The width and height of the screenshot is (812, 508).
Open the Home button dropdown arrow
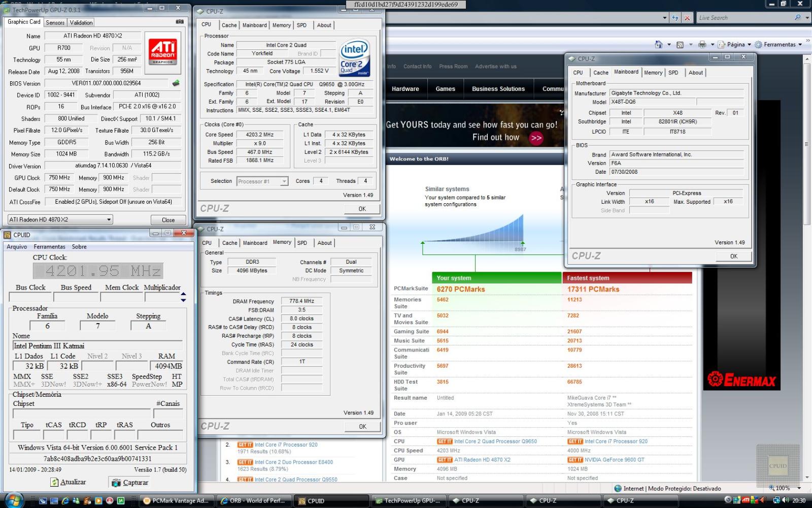point(668,45)
